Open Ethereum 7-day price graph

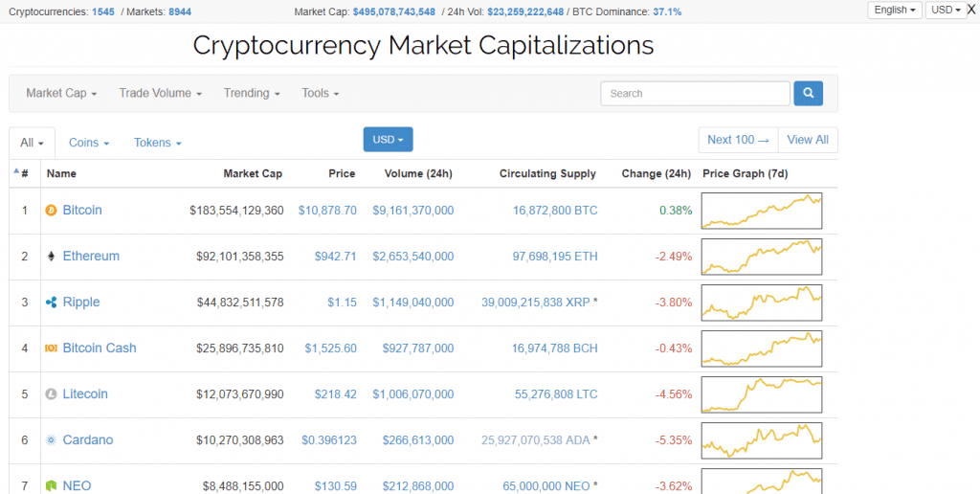point(762,257)
